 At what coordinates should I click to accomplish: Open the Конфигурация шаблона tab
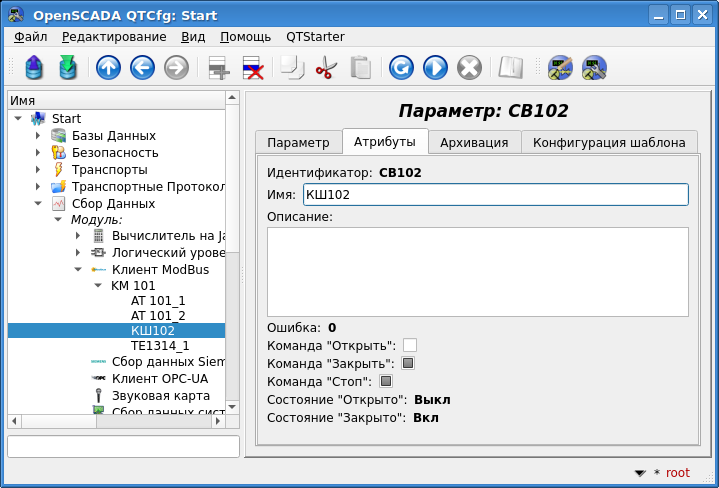tap(608, 142)
